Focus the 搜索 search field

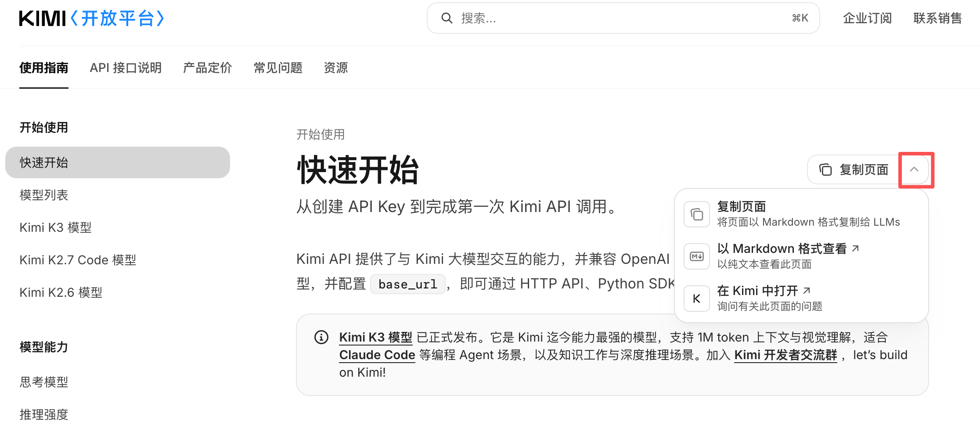623,18
